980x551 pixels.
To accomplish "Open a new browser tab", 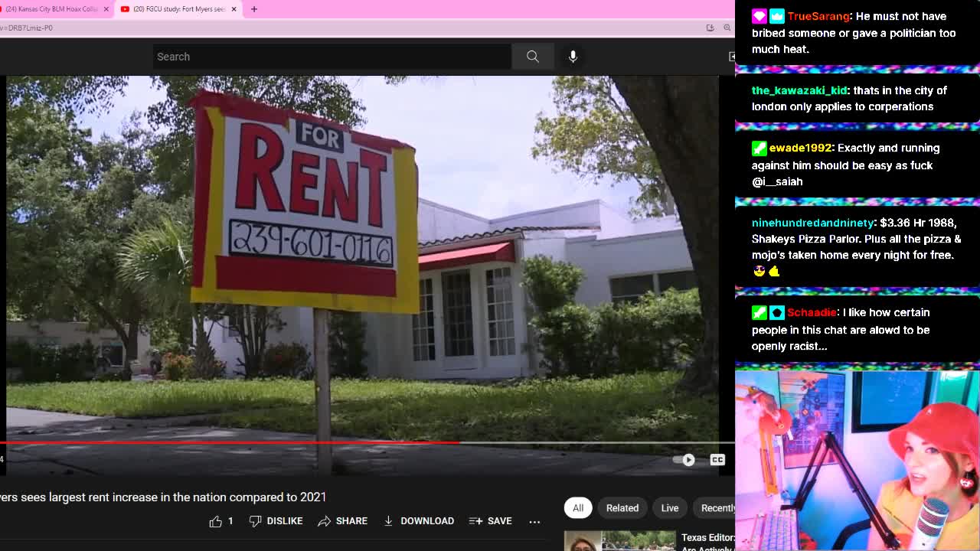I will click(x=254, y=9).
